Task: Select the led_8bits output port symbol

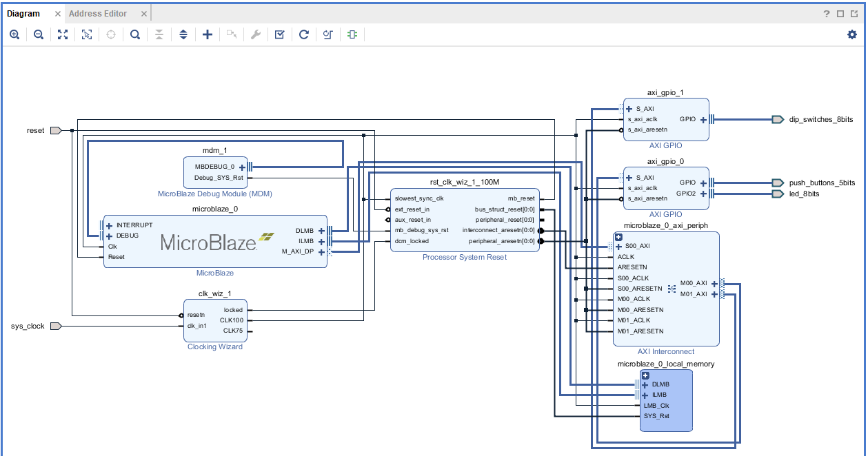Action: click(778, 194)
